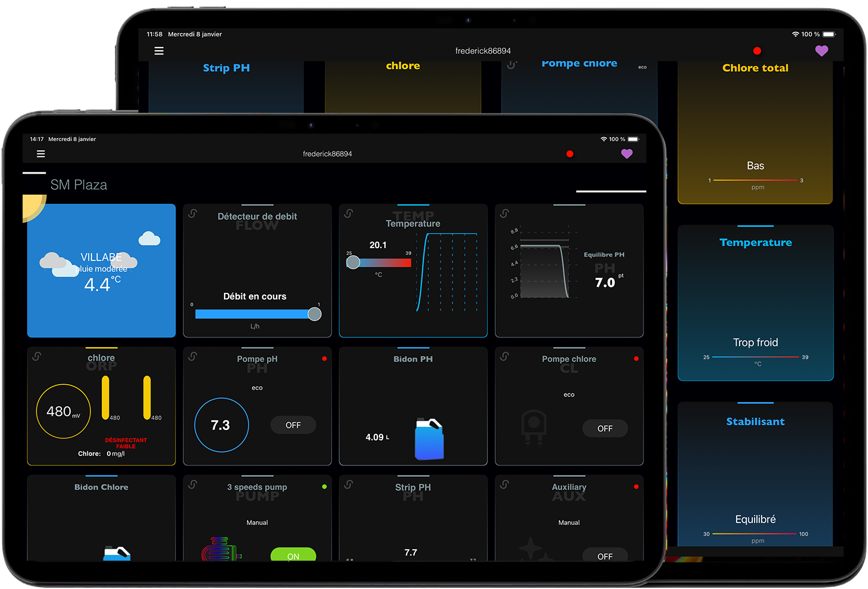Click the link icon on the Pompe pH card
The height and width of the screenshot is (589, 868).
(x=193, y=356)
